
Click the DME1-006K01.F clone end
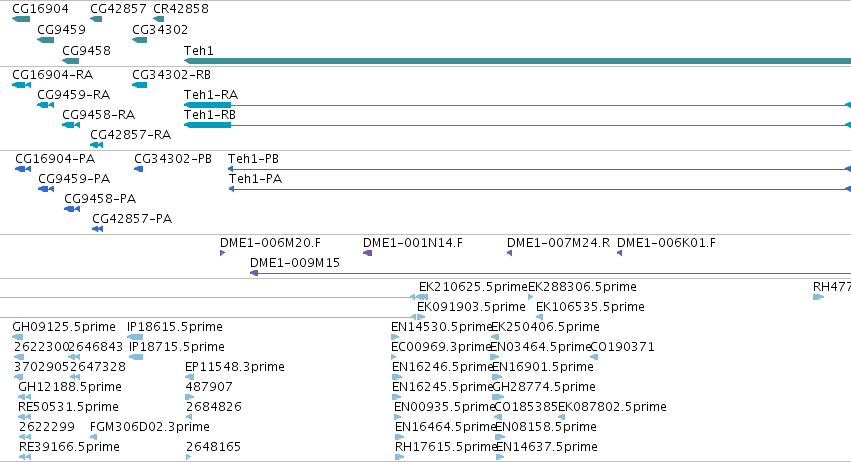click(619, 253)
